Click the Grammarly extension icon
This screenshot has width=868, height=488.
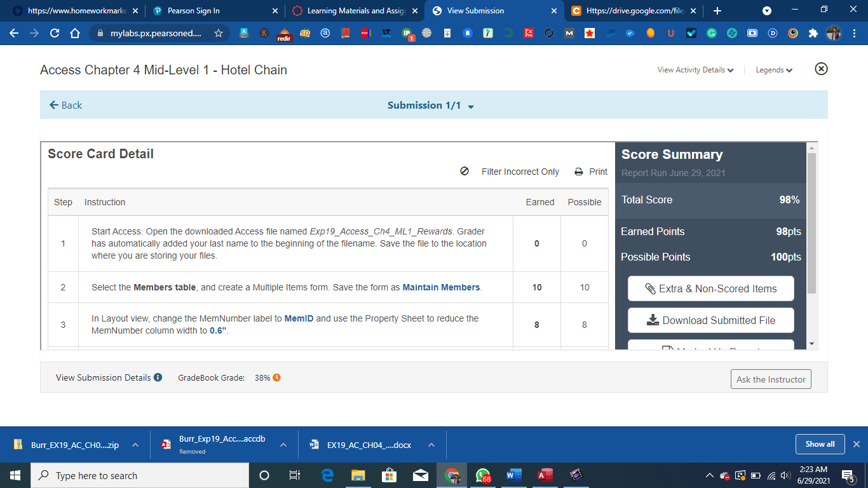712,33
